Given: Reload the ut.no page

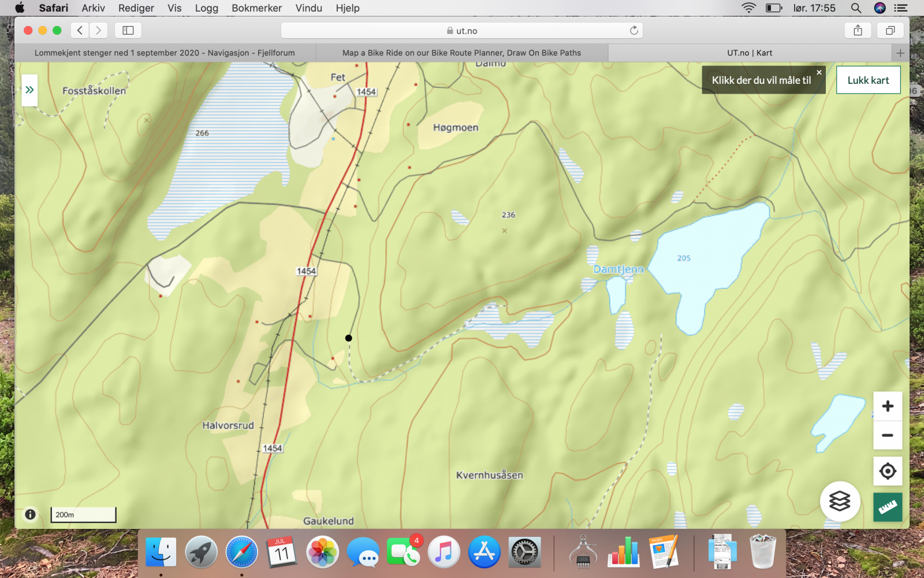Looking at the screenshot, I should [634, 31].
